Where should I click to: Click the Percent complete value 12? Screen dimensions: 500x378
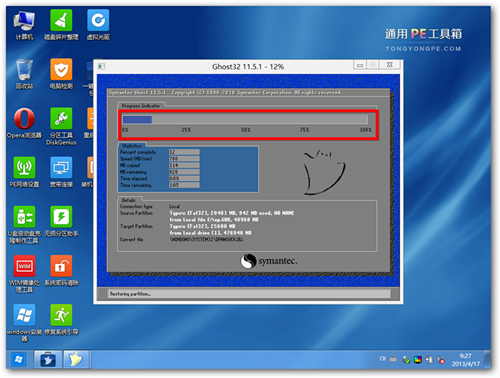[184, 152]
